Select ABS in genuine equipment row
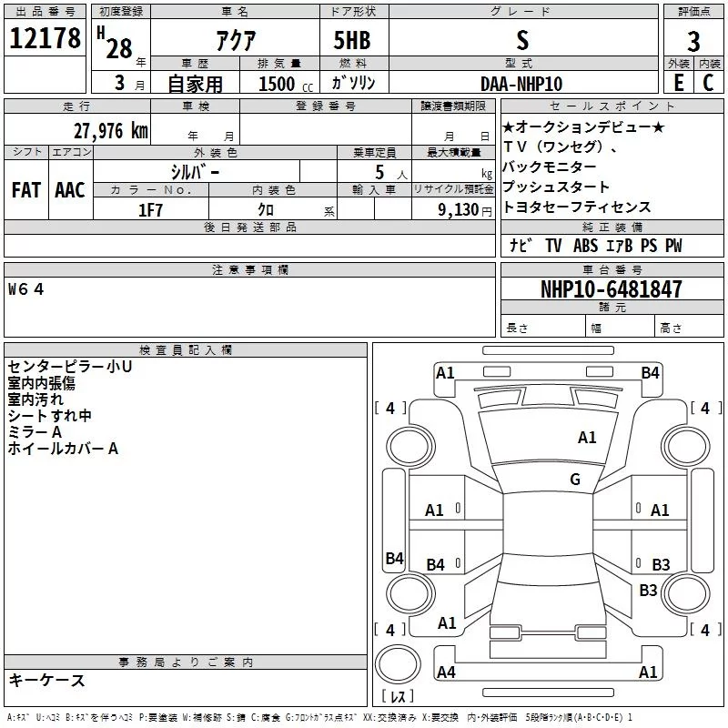 click(x=585, y=245)
